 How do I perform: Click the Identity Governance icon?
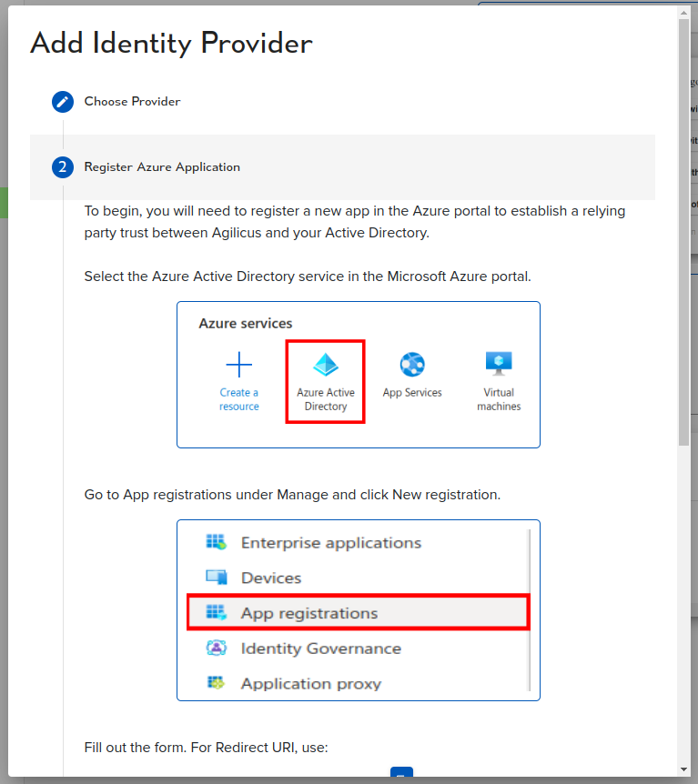[x=217, y=648]
